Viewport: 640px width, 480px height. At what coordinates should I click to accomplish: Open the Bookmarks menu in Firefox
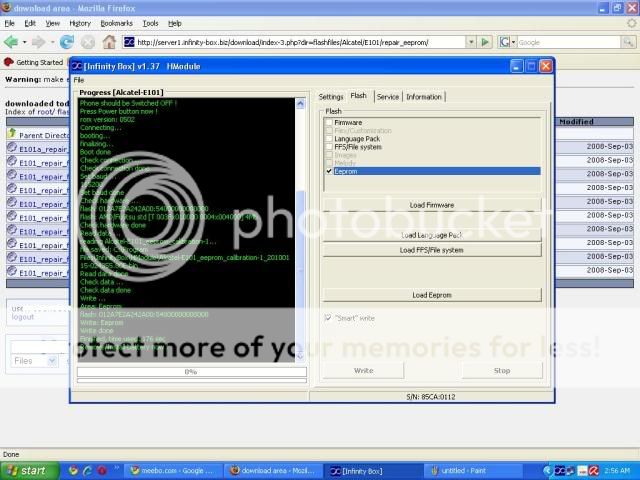(116, 22)
